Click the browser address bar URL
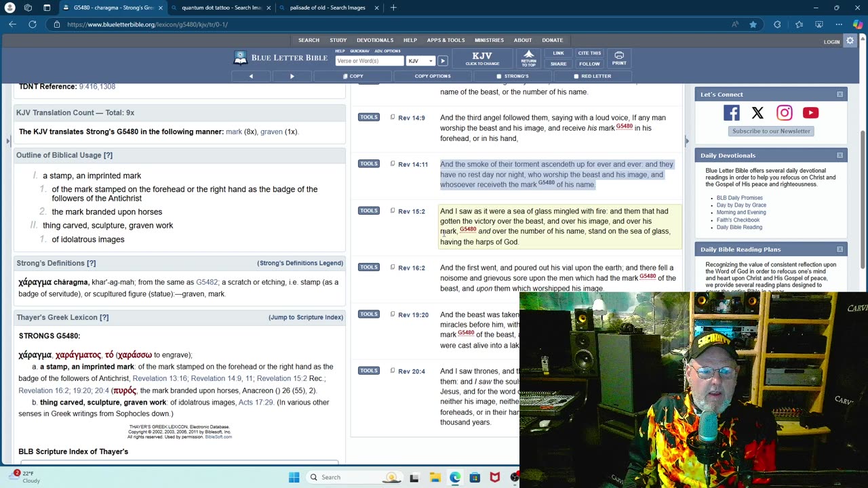This screenshot has width=868, height=488. 147,24
